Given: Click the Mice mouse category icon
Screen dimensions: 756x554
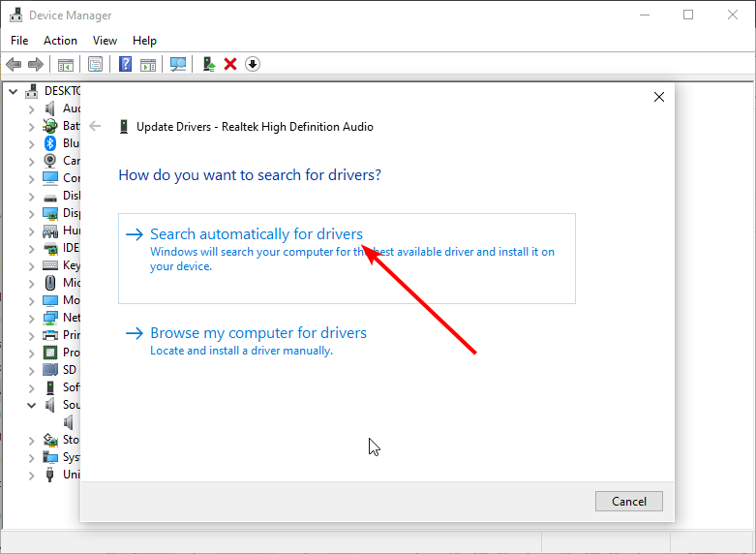Looking at the screenshot, I should 50,282.
